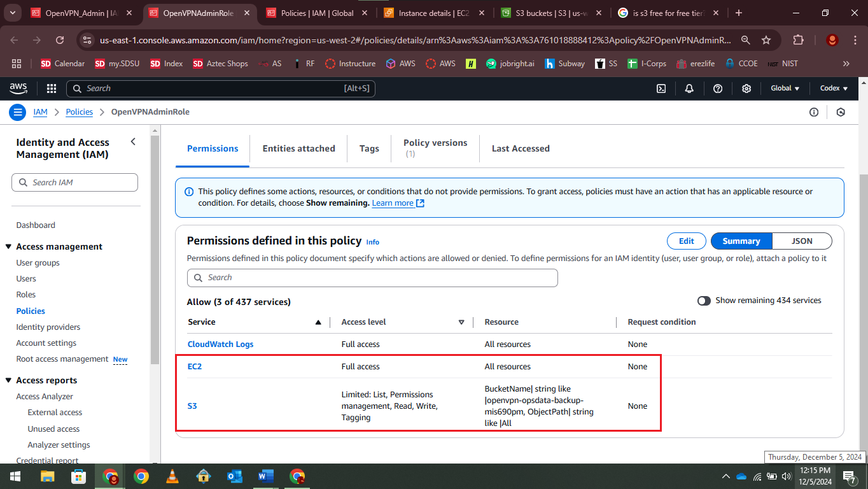Open the Windows Start menu
This screenshot has height=489, width=868.
[15, 476]
